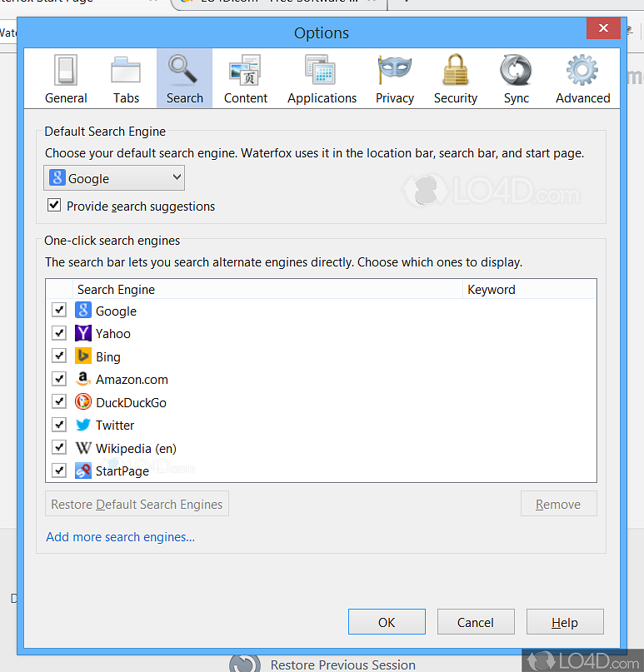Image resolution: width=644 pixels, height=672 pixels.
Task: Open the Sync options icon
Action: 516,70
